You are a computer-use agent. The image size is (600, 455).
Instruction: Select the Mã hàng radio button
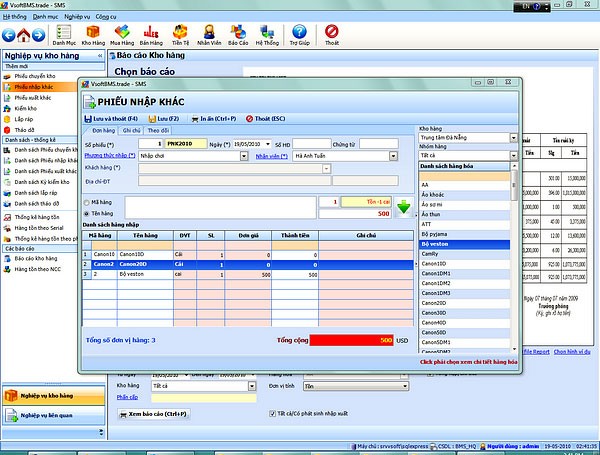click(86, 201)
